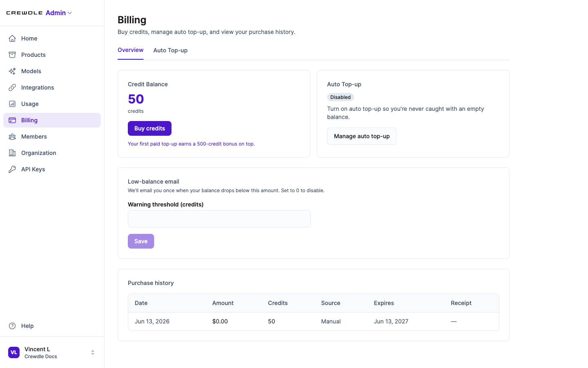Screen dimensions: 588x368
Task: Click the Date column header
Action: [x=141, y=303]
